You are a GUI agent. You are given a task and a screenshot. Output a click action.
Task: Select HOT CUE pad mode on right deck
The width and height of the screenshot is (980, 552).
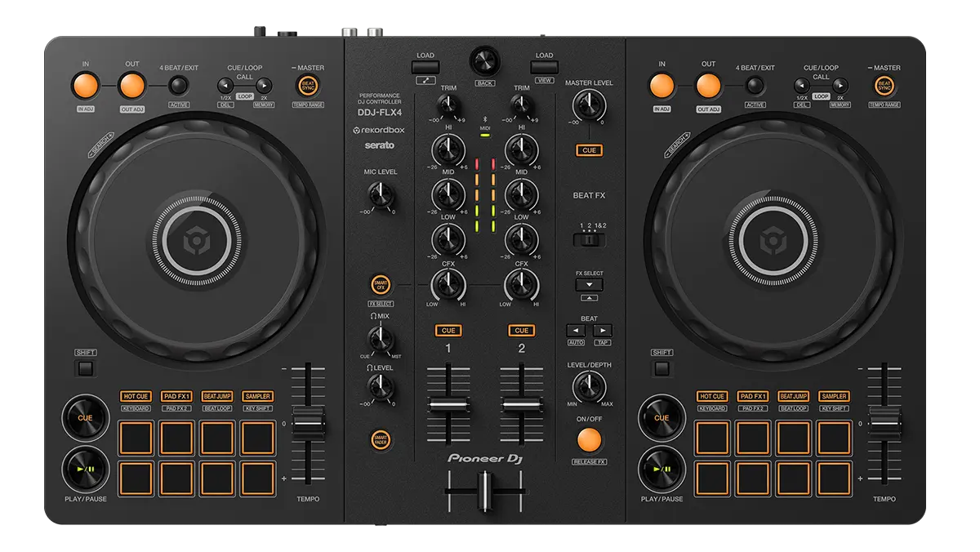(711, 396)
